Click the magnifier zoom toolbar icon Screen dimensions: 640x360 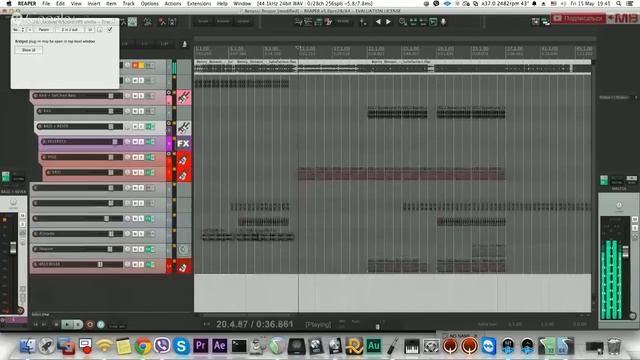(403, 22)
